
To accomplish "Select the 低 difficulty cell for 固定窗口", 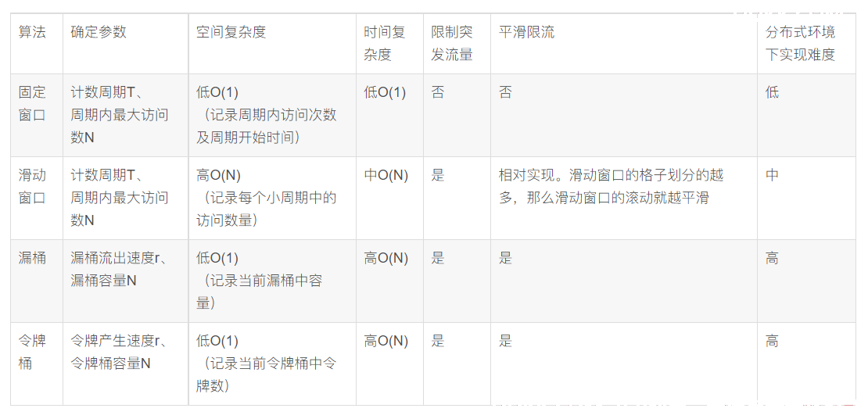I will 806,115.
